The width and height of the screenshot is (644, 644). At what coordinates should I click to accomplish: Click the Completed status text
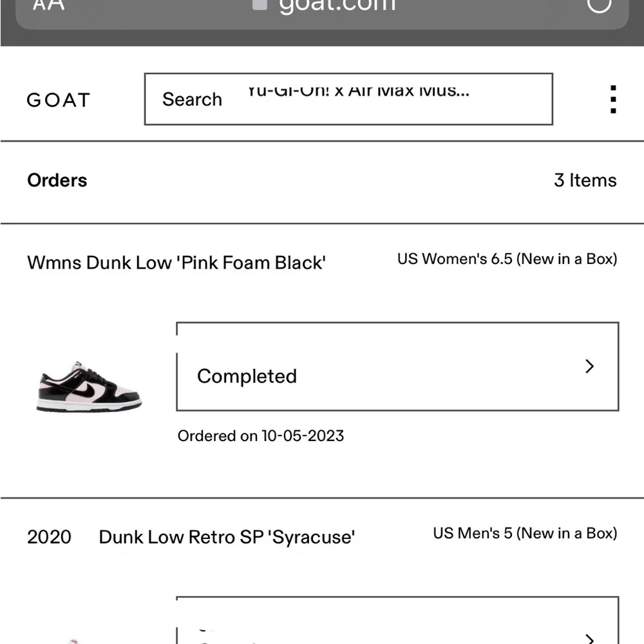pyautogui.click(x=247, y=376)
